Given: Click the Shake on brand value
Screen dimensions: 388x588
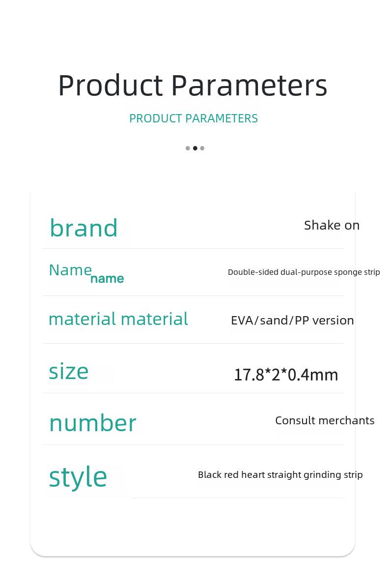Looking at the screenshot, I should point(332,225).
